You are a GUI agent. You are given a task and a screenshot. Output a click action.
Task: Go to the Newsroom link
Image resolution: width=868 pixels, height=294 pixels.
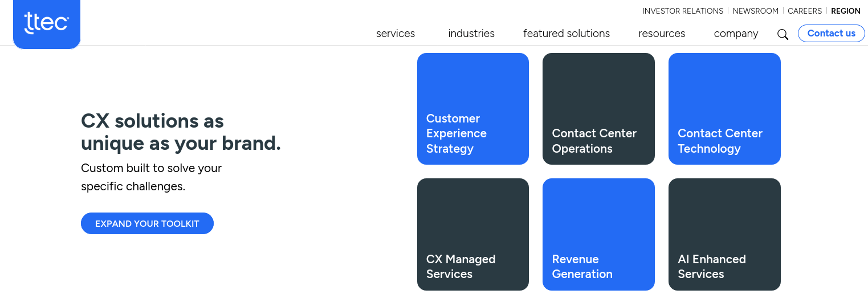click(755, 11)
